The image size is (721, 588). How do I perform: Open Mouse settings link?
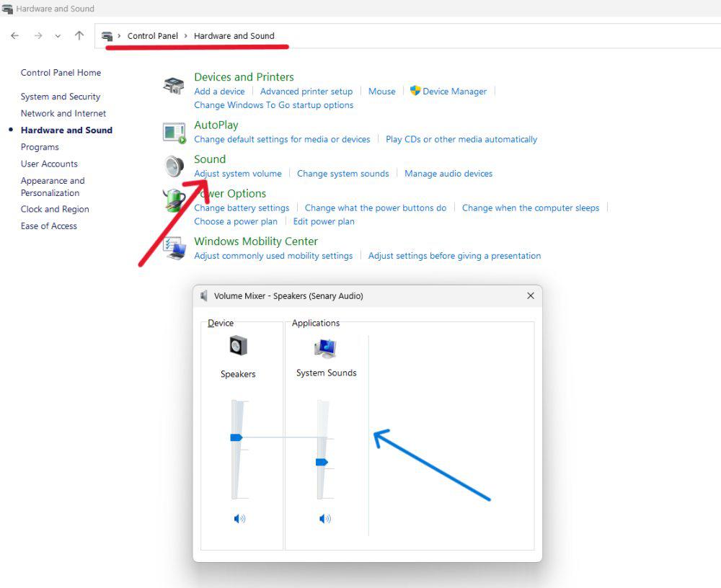pos(381,92)
